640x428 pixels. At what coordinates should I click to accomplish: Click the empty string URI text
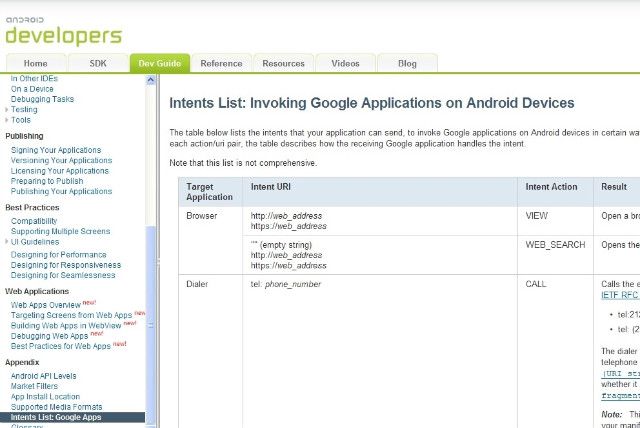[281, 245]
